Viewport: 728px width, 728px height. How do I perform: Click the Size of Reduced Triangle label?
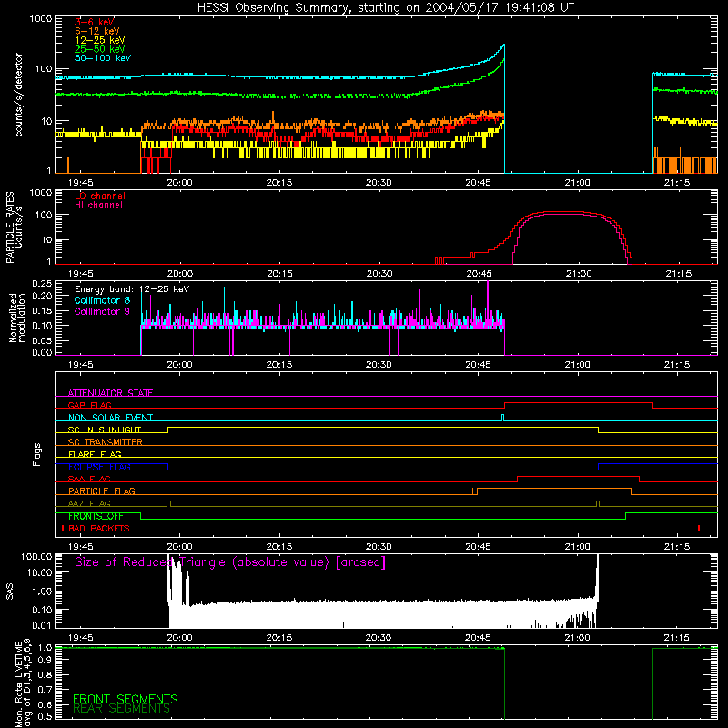click(230, 562)
